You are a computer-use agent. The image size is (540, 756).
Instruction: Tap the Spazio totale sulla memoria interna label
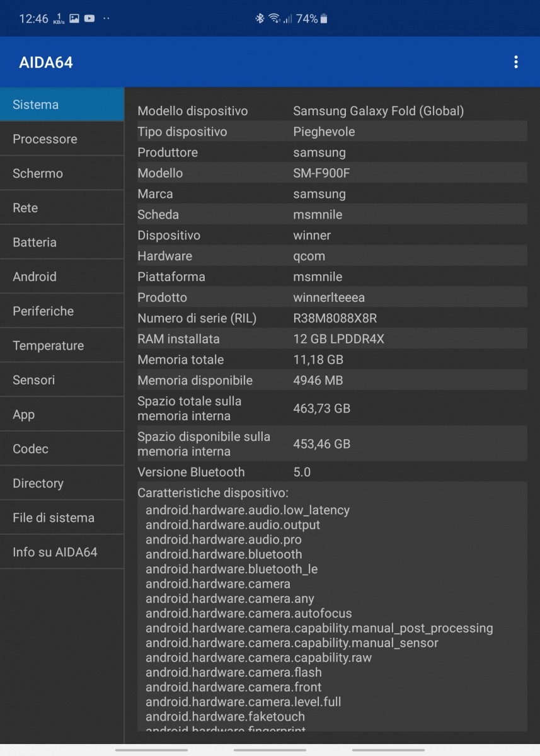190,408
